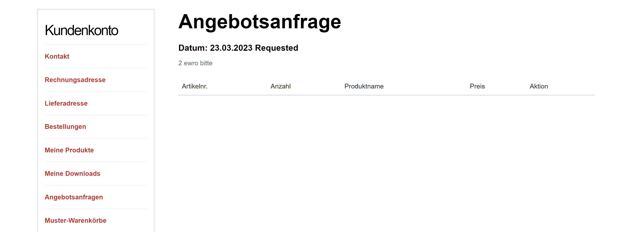Image resolution: width=644 pixels, height=232 pixels.
Task: Open Meine Produkte link
Action: point(69,150)
